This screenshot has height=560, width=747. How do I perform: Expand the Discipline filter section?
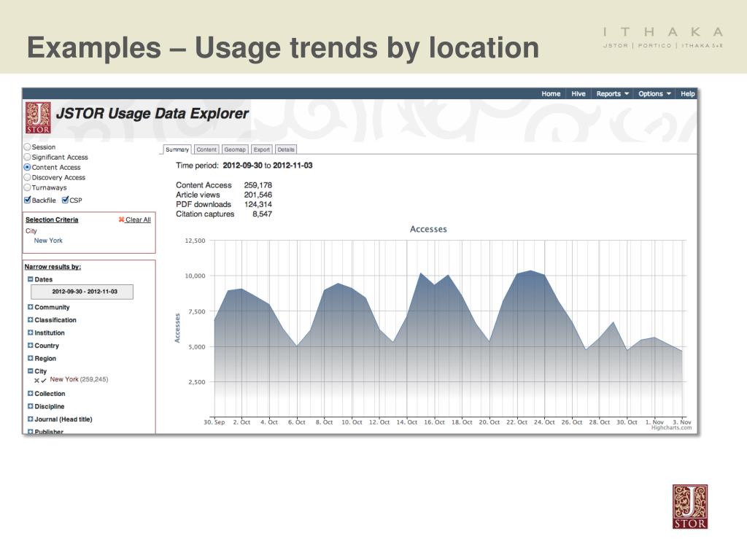pos(31,407)
